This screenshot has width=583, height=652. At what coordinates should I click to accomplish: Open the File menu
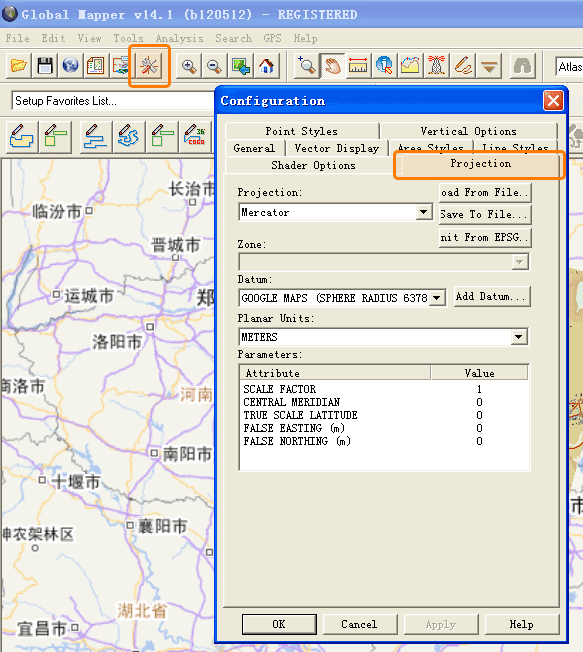17,38
